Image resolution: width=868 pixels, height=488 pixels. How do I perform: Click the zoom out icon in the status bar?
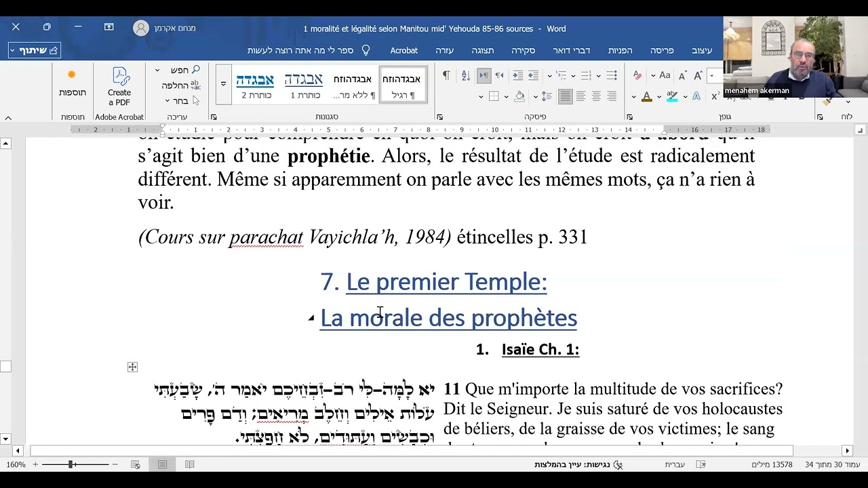pyautogui.click(x=115, y=464)
